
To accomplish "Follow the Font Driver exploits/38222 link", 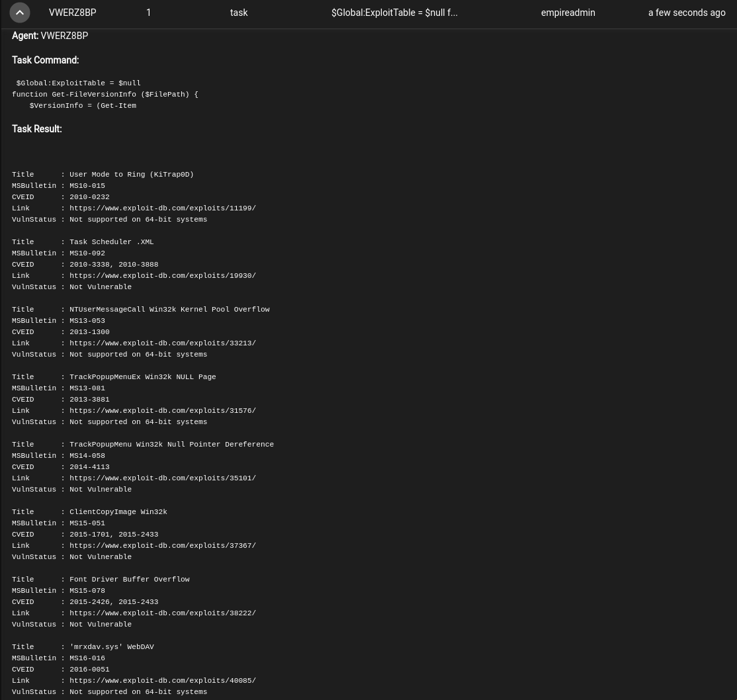I will (162, 613).
